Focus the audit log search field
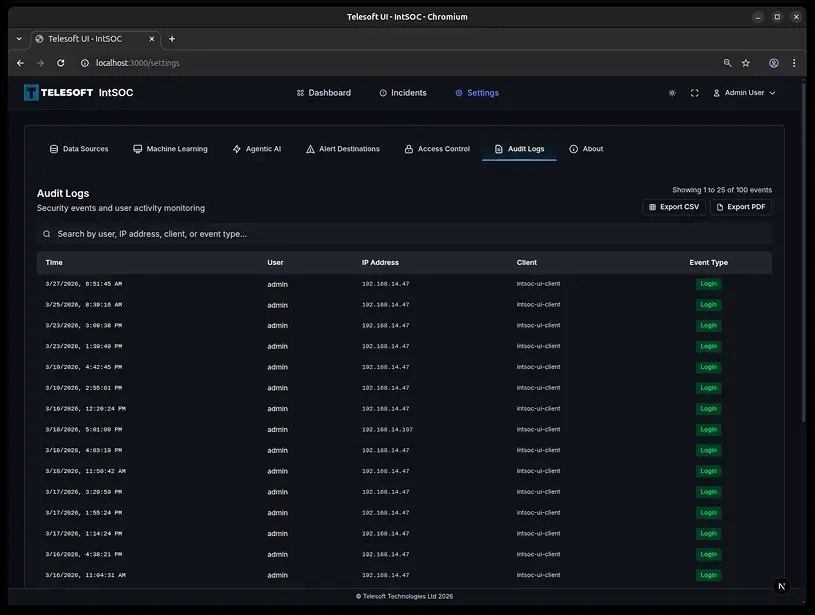This screenshot has height=615, width=815. [404, 234]
